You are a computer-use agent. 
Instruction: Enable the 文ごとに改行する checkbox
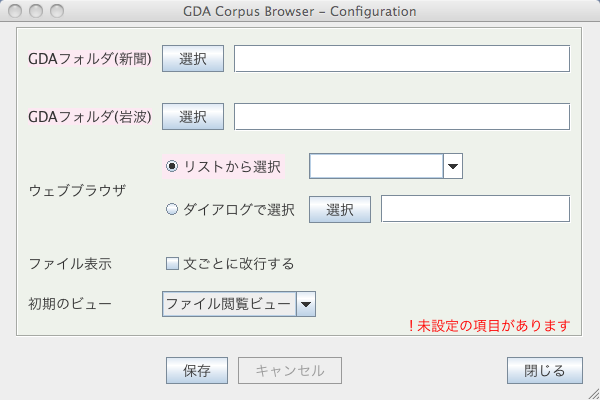(172, 263)
